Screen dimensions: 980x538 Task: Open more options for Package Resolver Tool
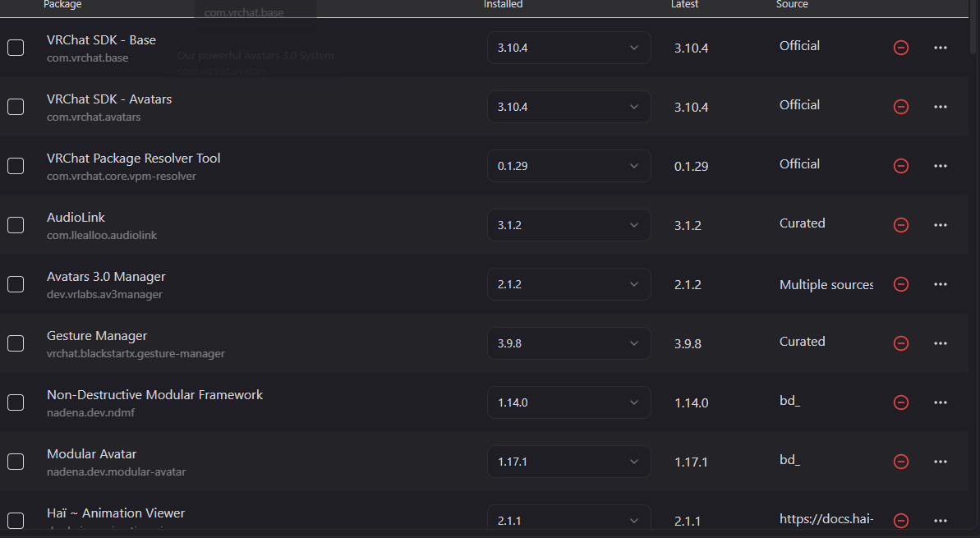point(940,166)
